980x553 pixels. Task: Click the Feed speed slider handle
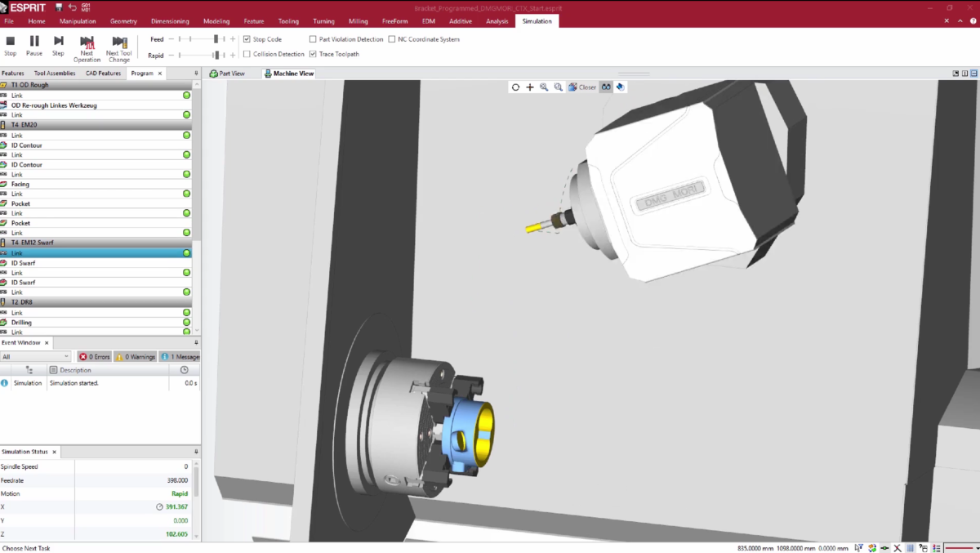pos(217,38)
